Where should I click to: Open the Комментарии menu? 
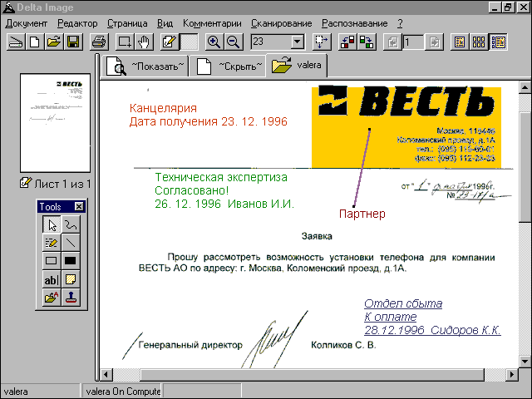coord(212,23)
